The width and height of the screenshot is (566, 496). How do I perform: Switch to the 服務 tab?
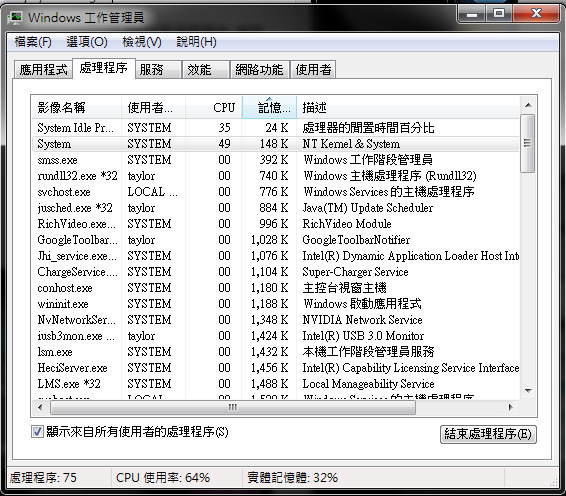click(158, 69)
